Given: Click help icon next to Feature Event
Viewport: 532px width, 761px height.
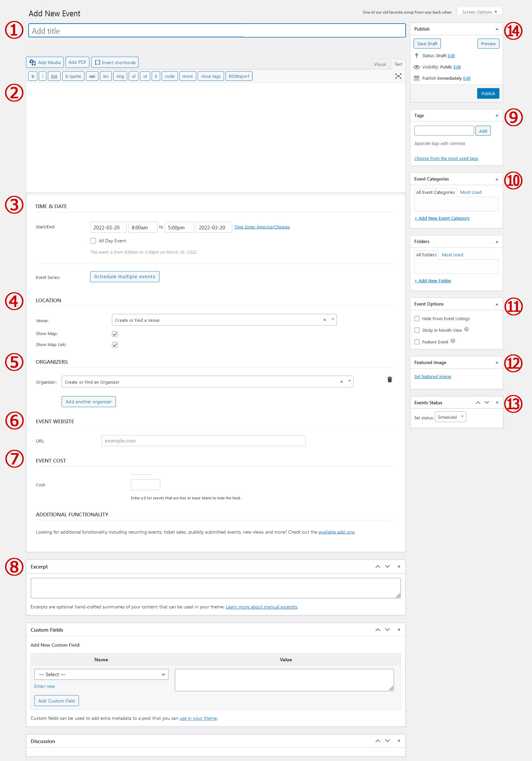Looking at the screenshot, I should [453, 341].
